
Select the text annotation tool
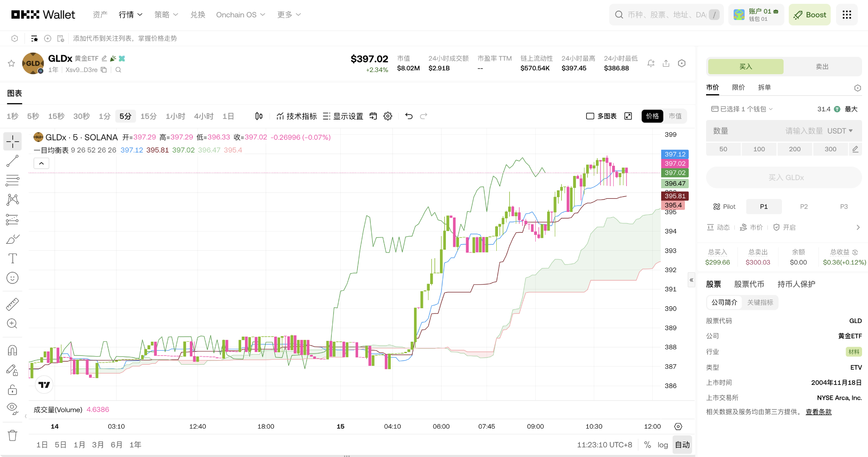[13, 259]
